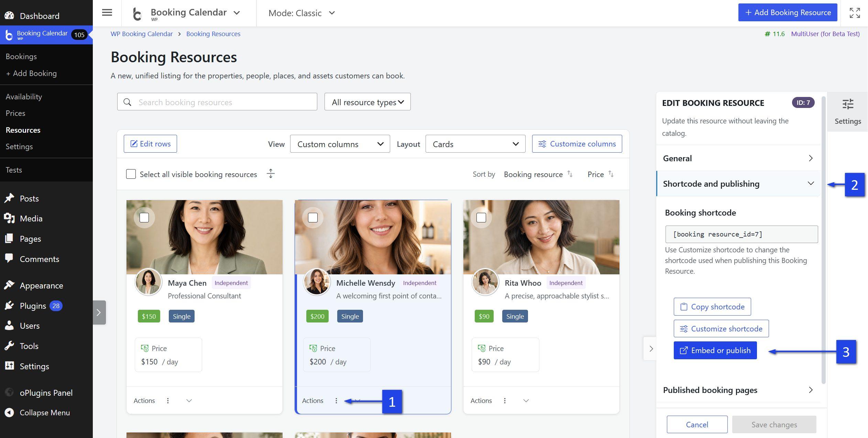Click the Pages icon
Viewport: 868px width, 438px height.
[x=9, y=238]
